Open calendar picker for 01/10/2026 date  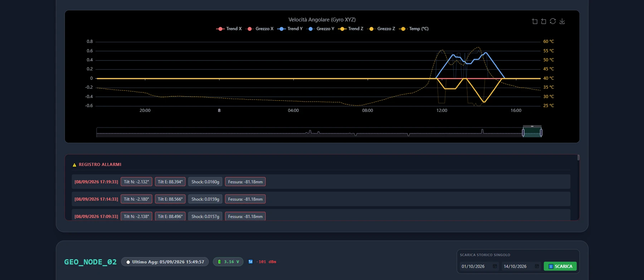[495, 266]
